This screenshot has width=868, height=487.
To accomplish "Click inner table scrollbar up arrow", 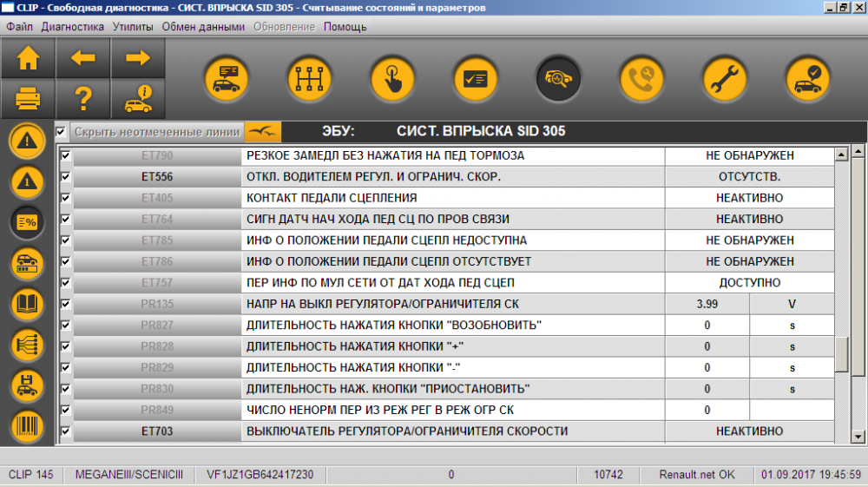I will coord(841,155).
